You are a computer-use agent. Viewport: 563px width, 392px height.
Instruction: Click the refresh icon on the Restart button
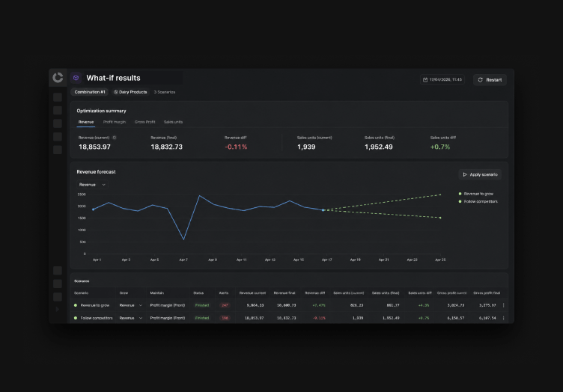pyautogui.click(x=481, y=79)
